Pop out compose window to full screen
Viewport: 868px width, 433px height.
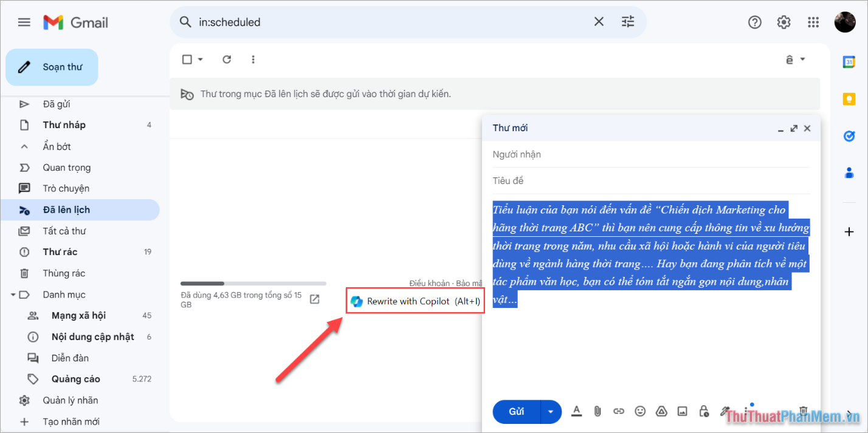click(x=794, y=128)
